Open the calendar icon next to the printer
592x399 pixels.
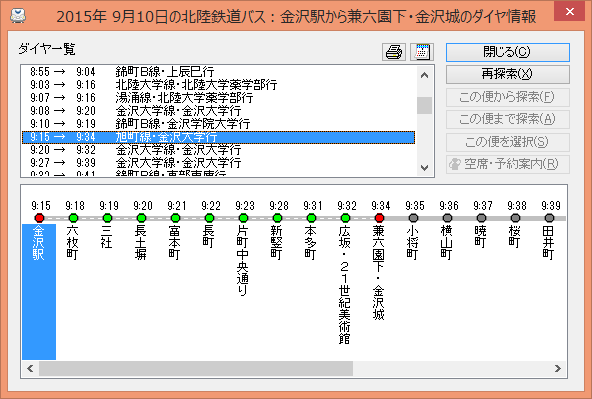click(x=422, y=52)
